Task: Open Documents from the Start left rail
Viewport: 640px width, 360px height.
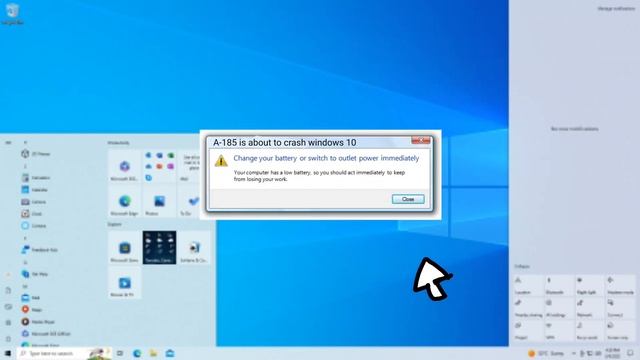Action: click(x=8, y=291)
